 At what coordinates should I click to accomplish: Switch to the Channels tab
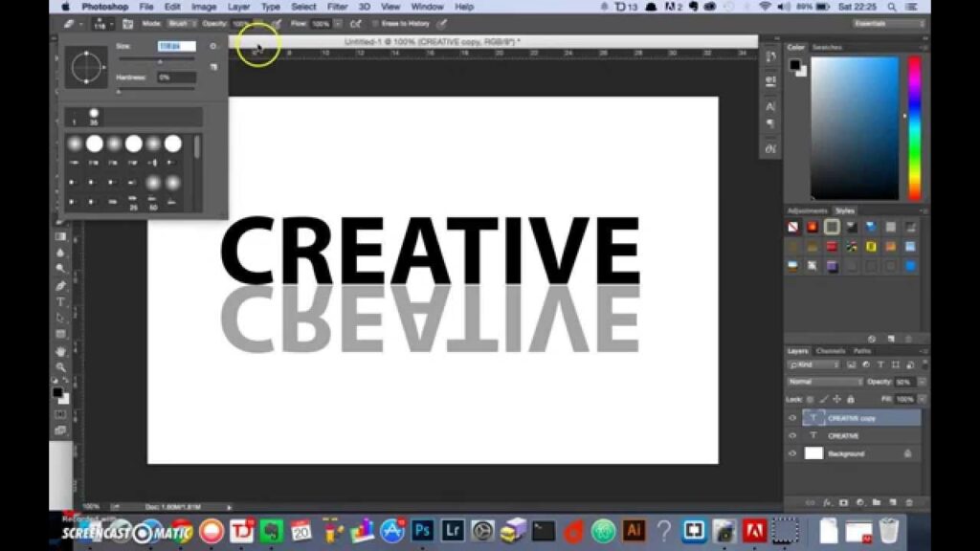[830, 351]
